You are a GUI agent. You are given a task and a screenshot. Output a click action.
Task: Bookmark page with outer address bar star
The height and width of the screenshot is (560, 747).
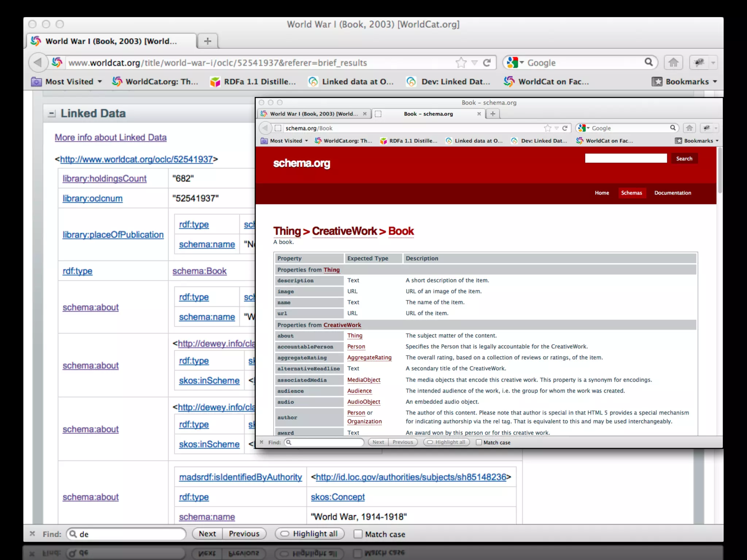[461, 63]
